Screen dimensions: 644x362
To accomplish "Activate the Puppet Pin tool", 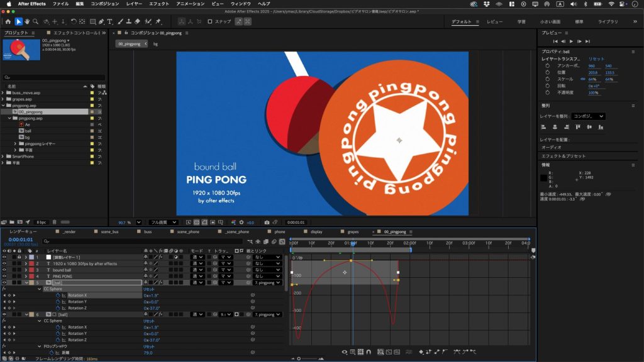I will (x=158, y=21).
